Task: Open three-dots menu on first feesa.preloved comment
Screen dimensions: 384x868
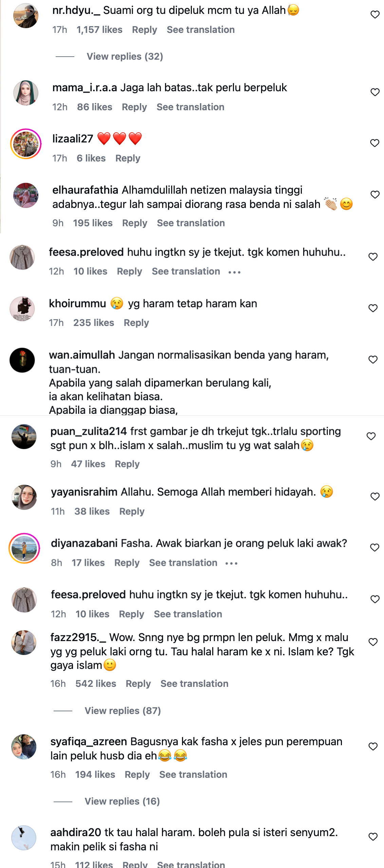Action: (x=234, y=272)
